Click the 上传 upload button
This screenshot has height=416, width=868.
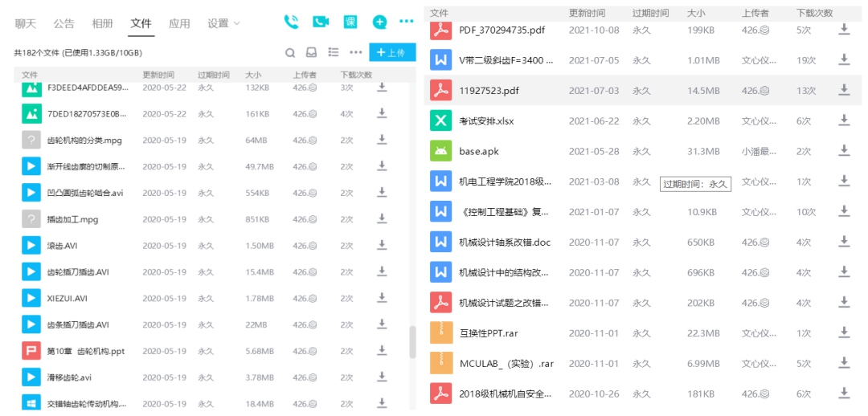click(392, 52)
